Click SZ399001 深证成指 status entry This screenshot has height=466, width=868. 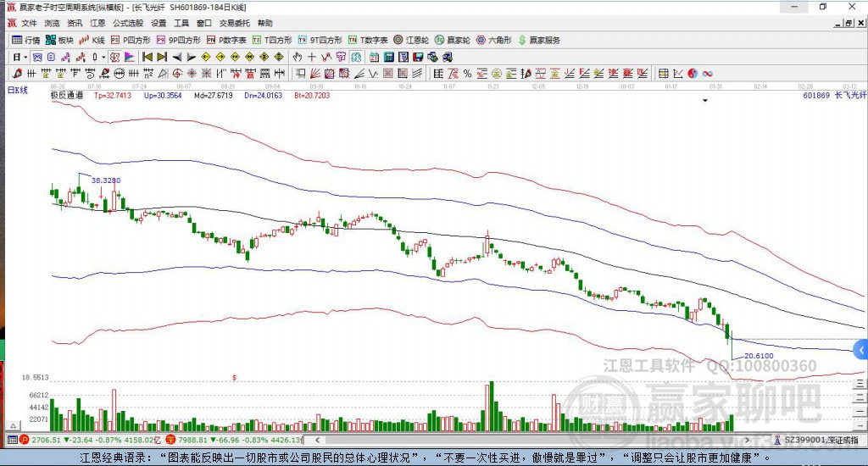click(816, 440)
